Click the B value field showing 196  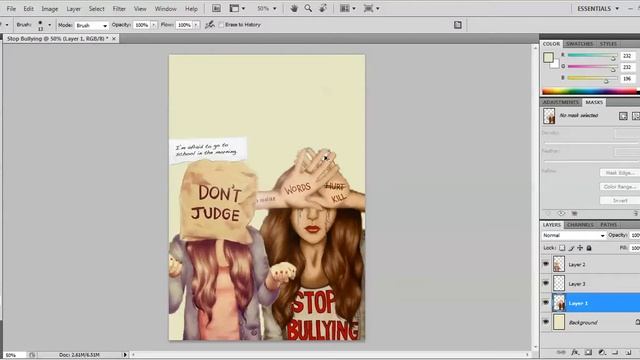pos(628,78)
